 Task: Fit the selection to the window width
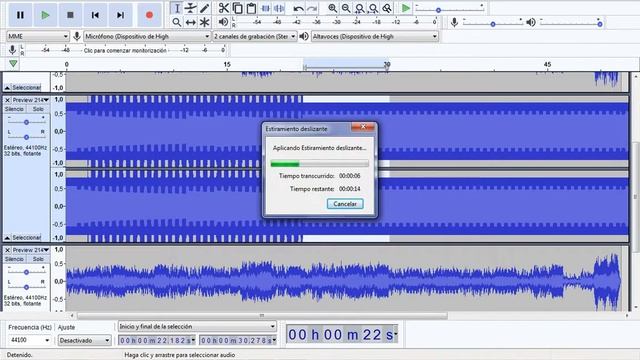(360, 8)
